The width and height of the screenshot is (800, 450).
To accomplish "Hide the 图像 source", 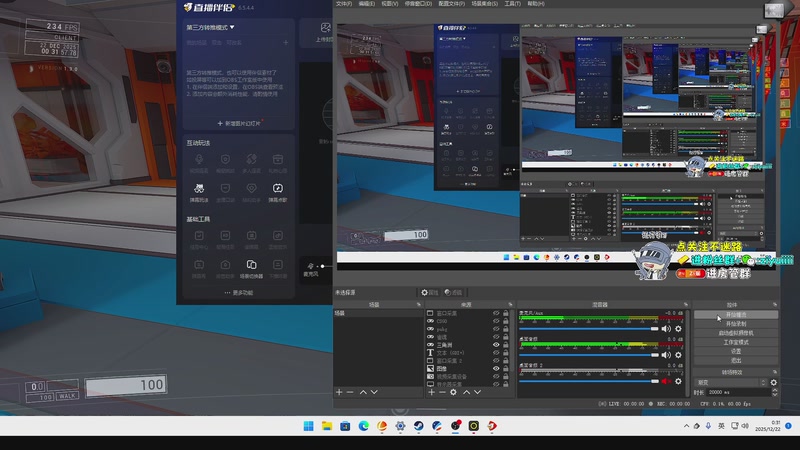I will point(496,368).
